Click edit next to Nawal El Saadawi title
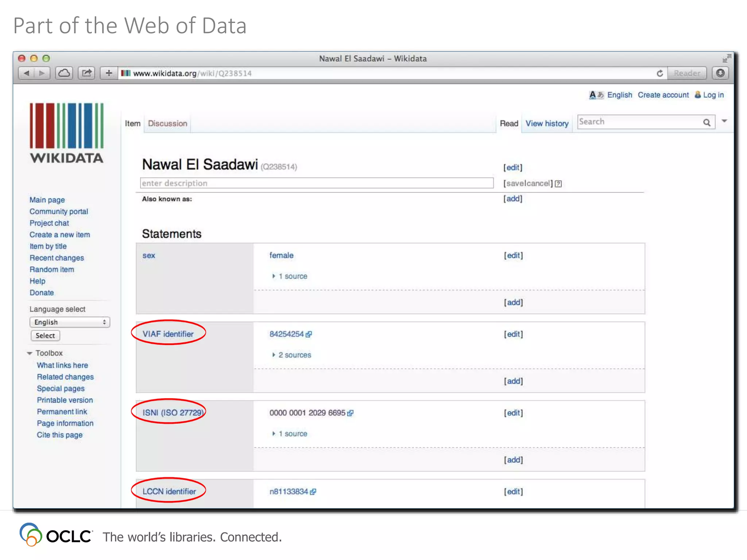 click(x=513, y=167)
